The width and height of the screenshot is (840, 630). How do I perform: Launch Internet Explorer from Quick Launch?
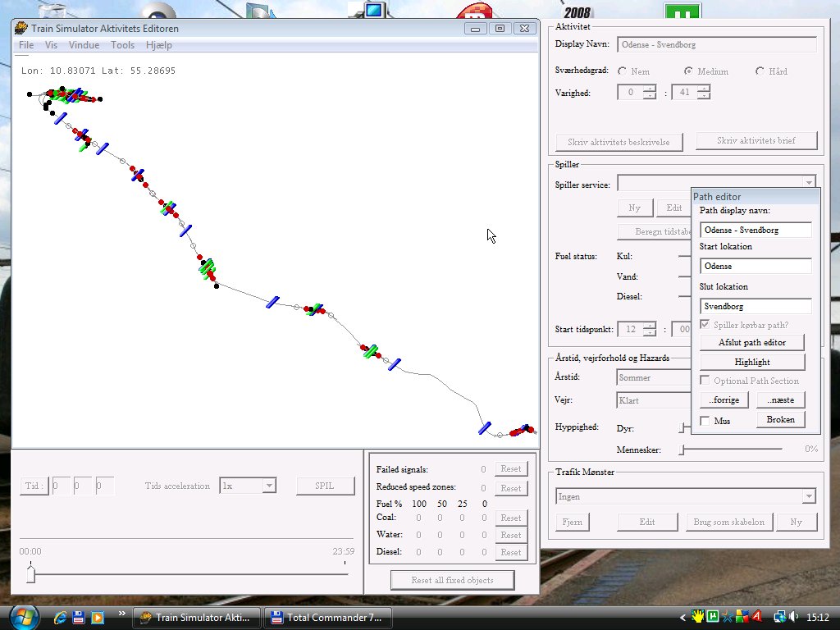[x=60, y=618]
